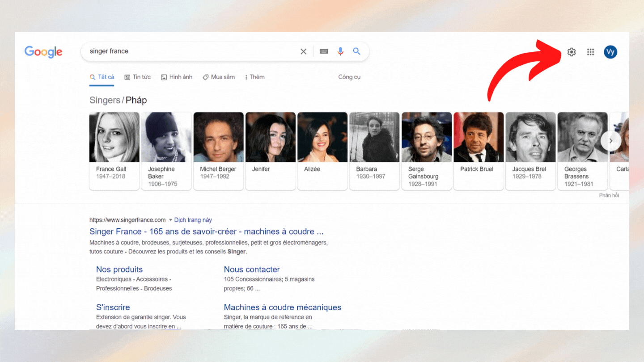Clear the search box with X
The height and width of the screenshot is (362, 644).
303,51
